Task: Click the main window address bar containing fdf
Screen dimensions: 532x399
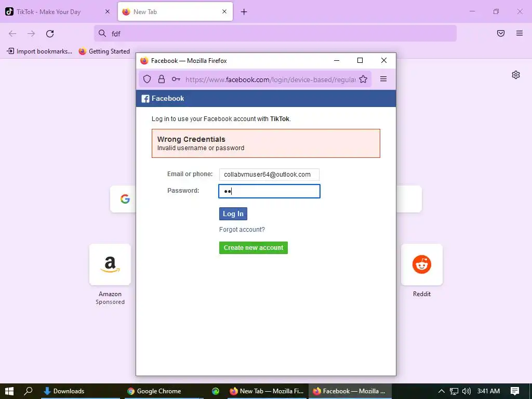Action: 275,33
